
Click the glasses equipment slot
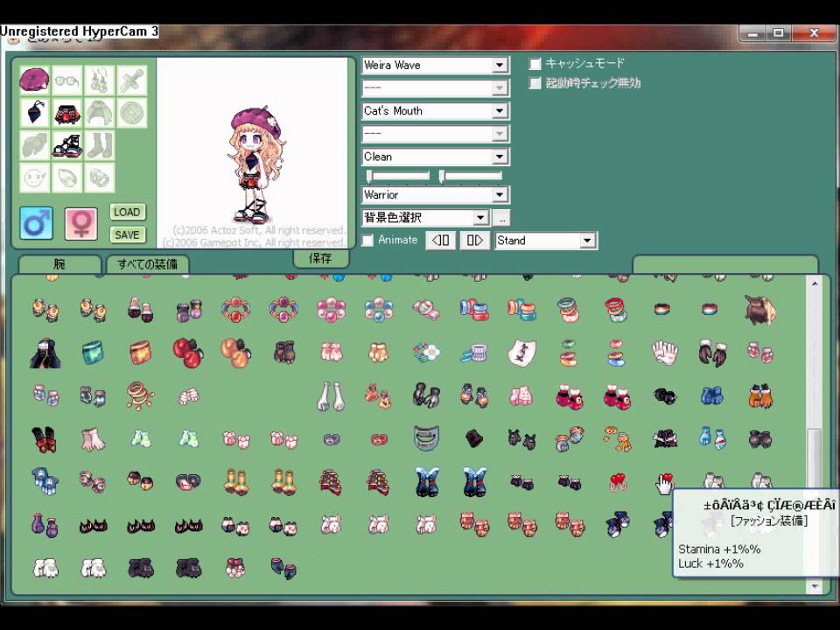pyautogui.click(x=67, y=80)
